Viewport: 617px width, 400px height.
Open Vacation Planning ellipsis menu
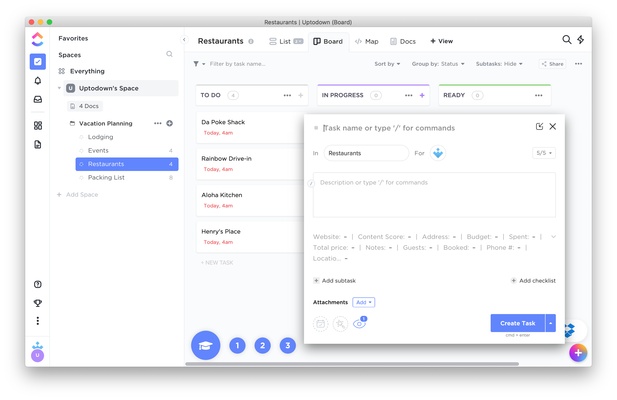click(x=158, y=123)
